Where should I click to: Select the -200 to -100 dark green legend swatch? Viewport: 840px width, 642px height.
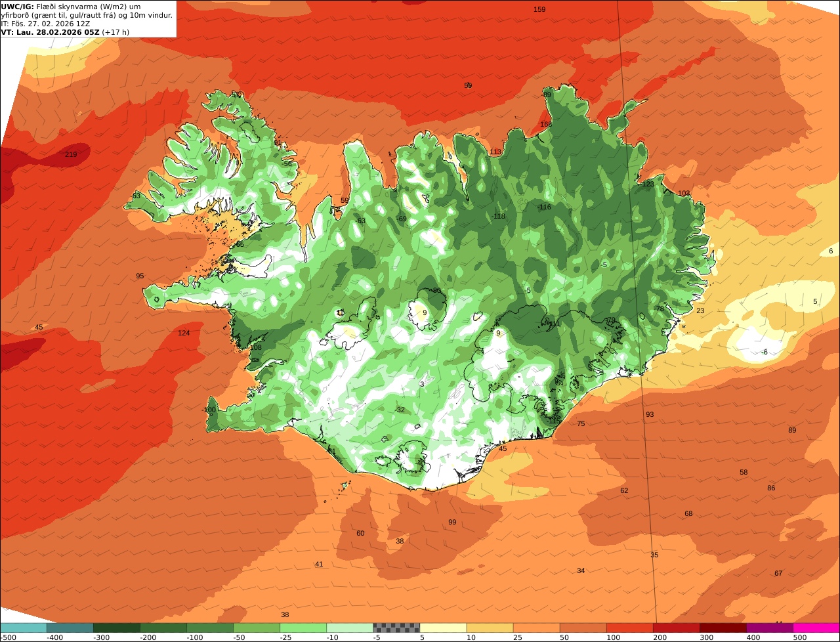pos(163,628)
